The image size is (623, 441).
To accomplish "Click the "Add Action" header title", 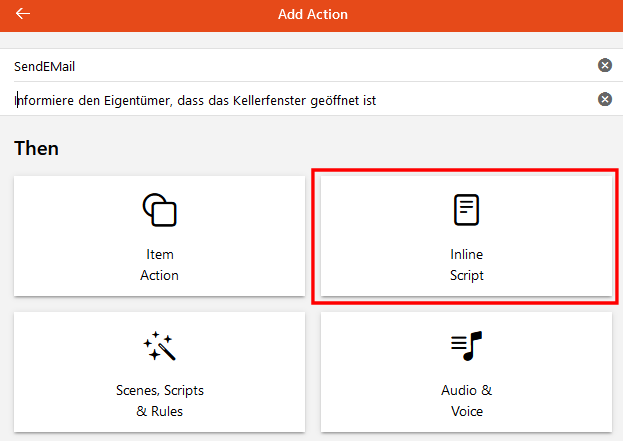I will pos(313,14).
